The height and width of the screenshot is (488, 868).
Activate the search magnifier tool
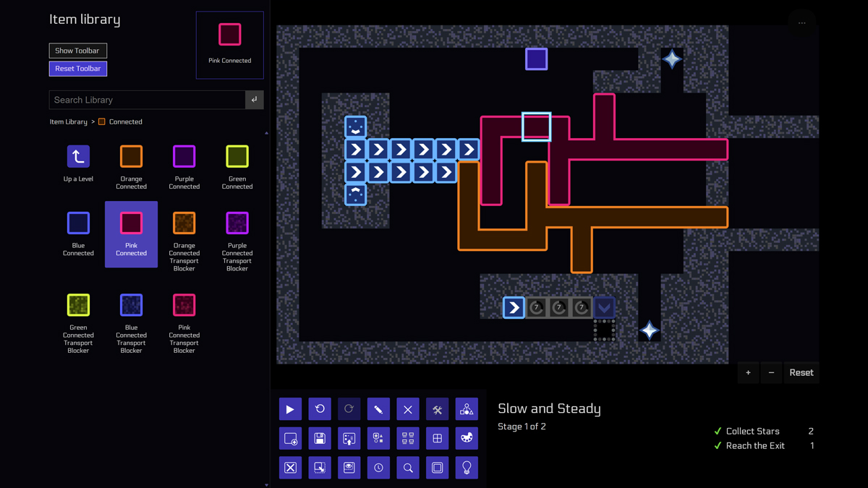(407, 467)
